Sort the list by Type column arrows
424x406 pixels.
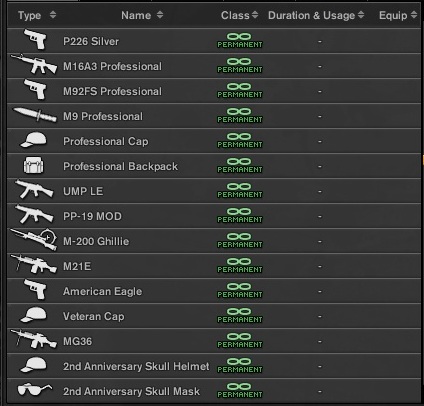click(53, 15)
